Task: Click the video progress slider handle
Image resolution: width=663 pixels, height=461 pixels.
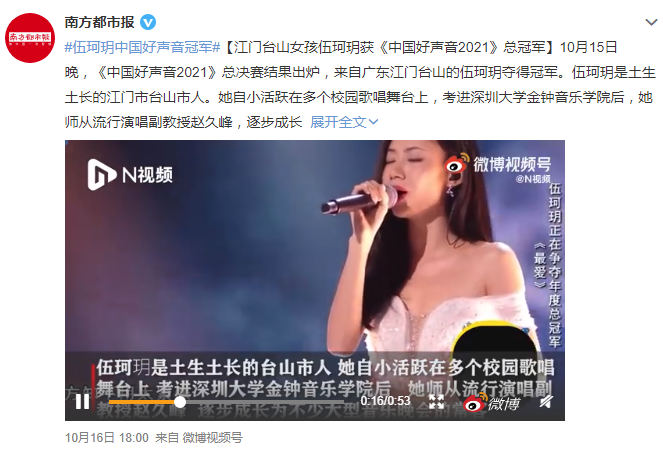Action: 180,402
